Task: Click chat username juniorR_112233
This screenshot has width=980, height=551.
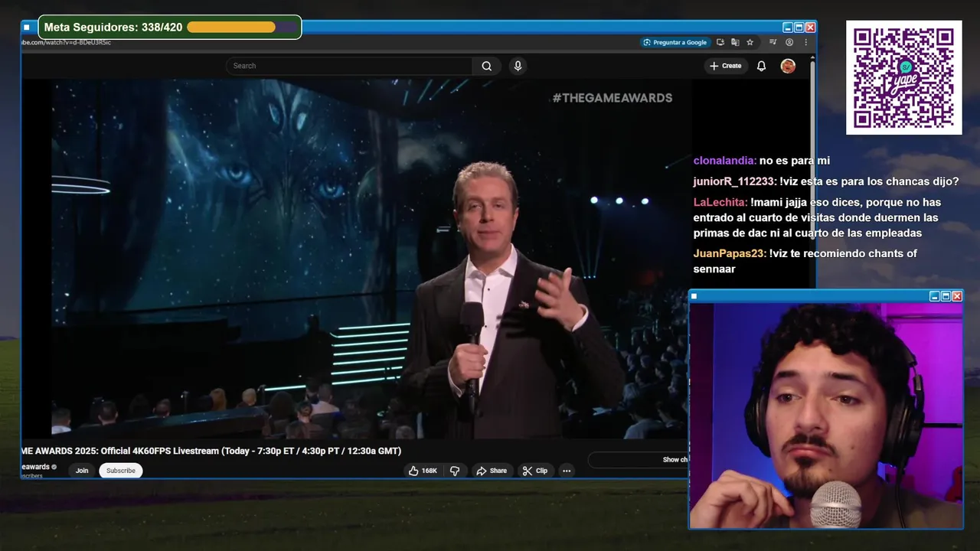Action: pos(735,181)
